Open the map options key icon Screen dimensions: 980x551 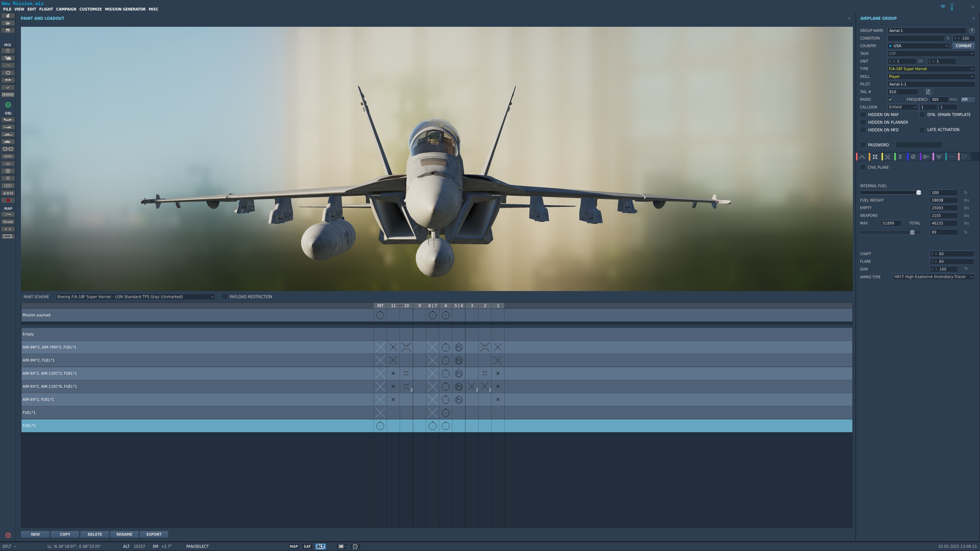[x=8, y=215]
